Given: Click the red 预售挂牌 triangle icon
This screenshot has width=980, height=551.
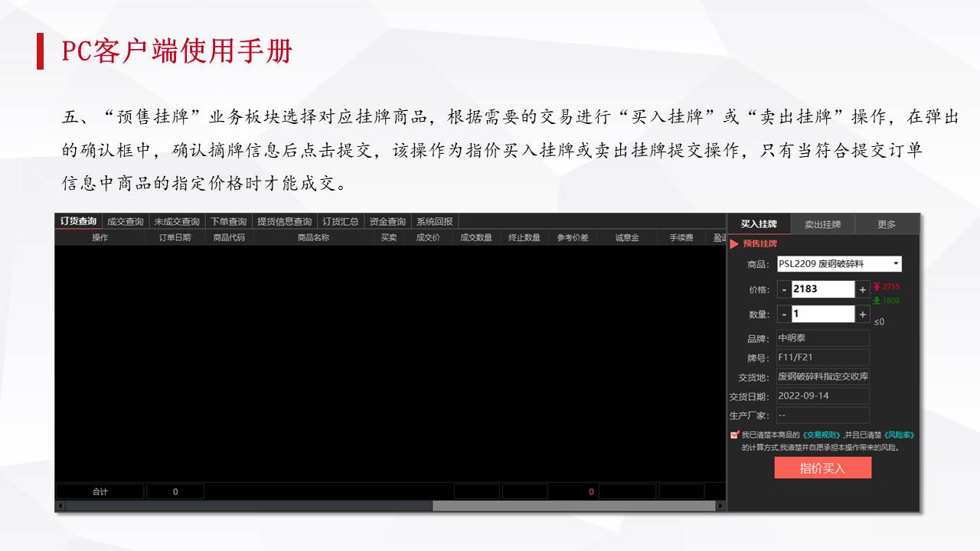Looking at the screenshot, I should (x=734, y=244).
